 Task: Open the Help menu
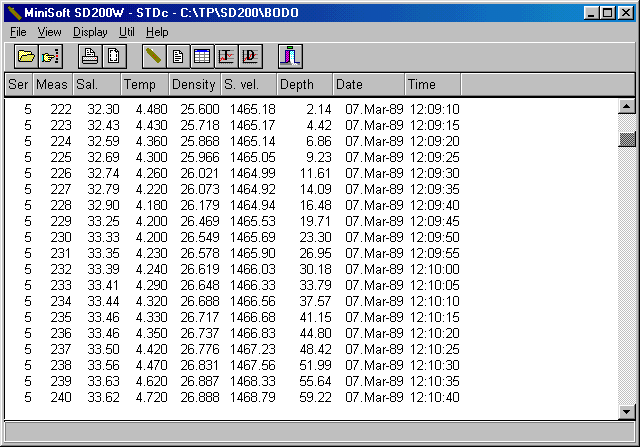pos(157,32)
